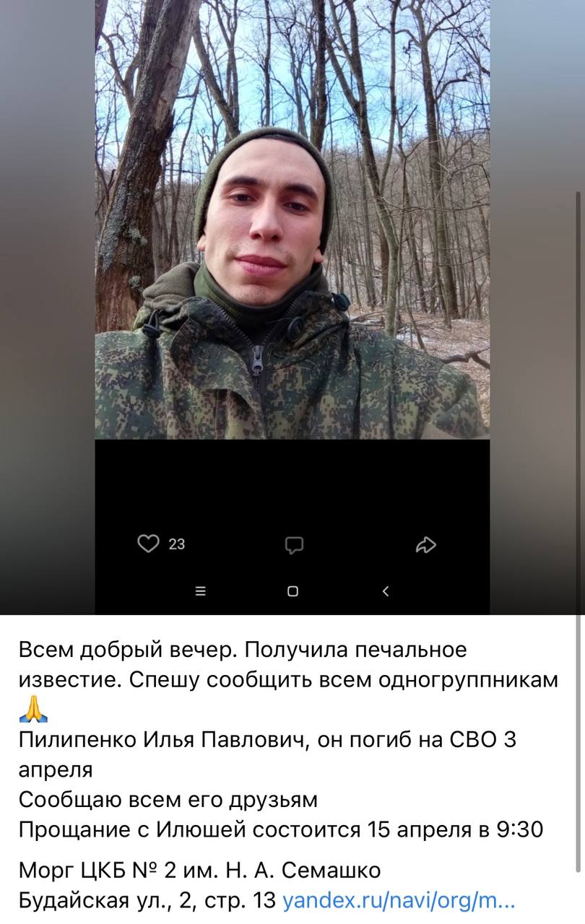The width and height of the screenshot is (585, 924).
Task: Click the blurred margin right of the photo
Action: coord(532,307)
